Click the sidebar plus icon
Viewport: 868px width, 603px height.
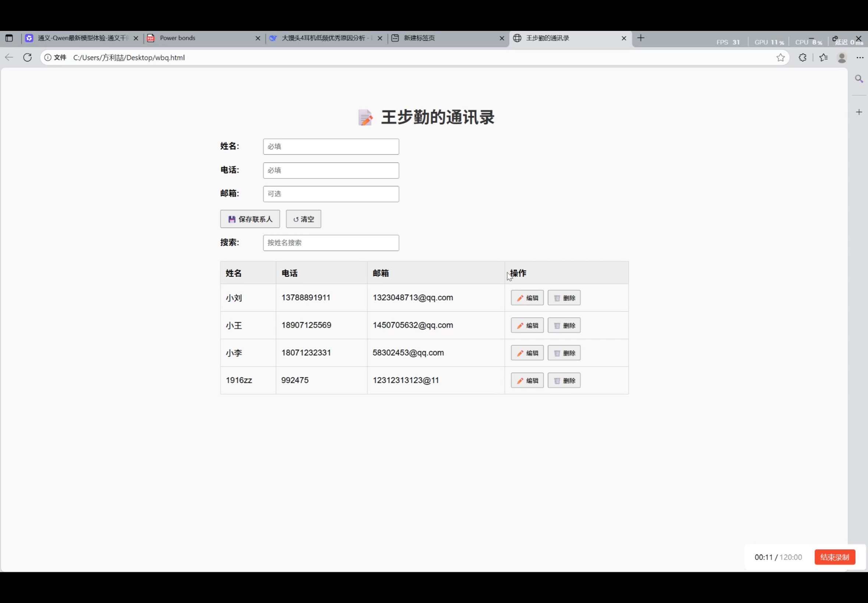(858, 111)
